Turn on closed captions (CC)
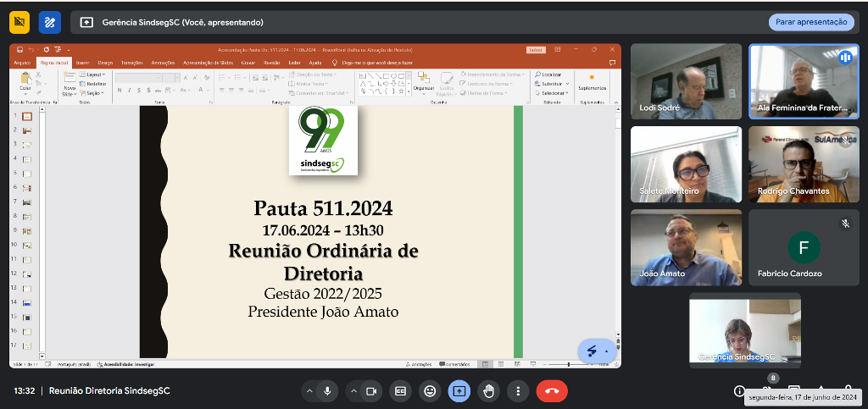 [x=401, y=391]
